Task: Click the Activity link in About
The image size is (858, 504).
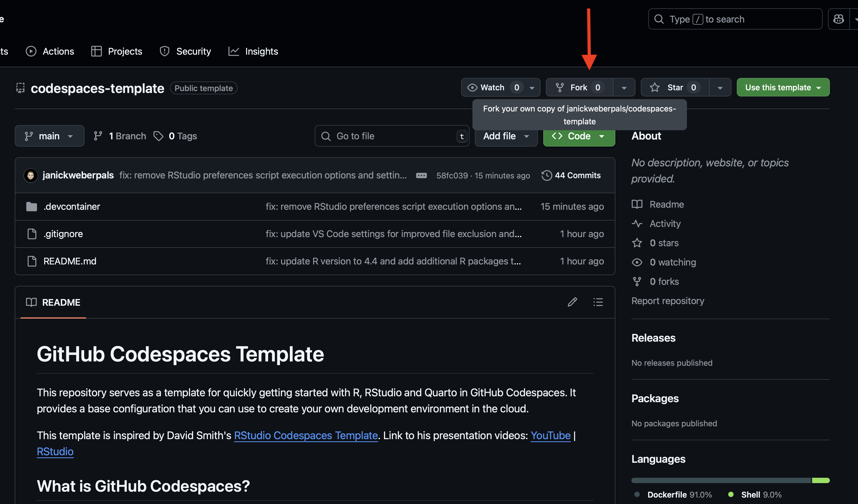Action: tap(656, 223)
